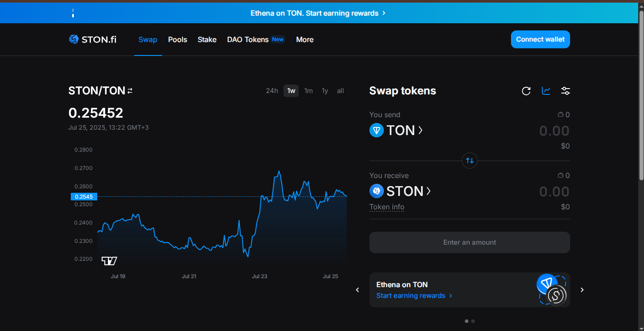Screen dimensions: 644x331
Task: Click the page vertical scrollbar
Action: pyautogui.click(x=641, y=95)
